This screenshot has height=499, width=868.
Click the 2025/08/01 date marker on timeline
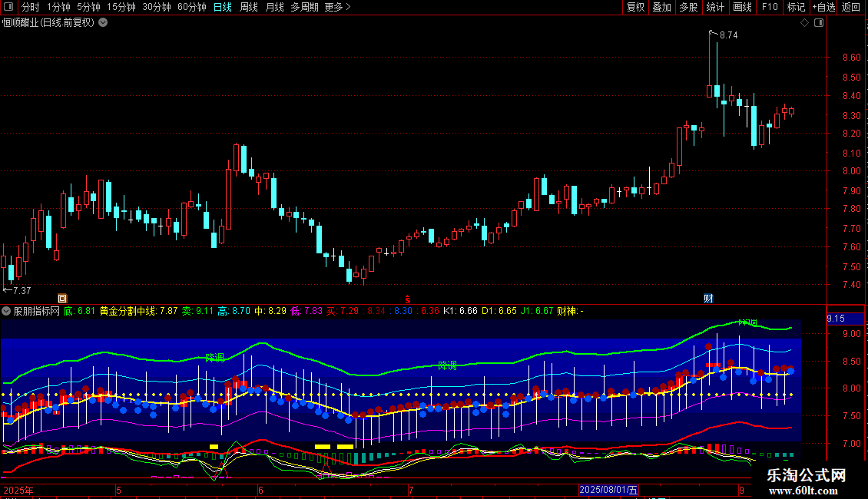608,490
